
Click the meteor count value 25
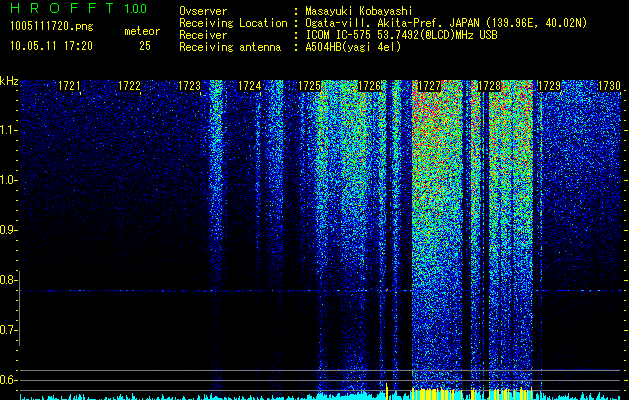click(x=145, y=46)
